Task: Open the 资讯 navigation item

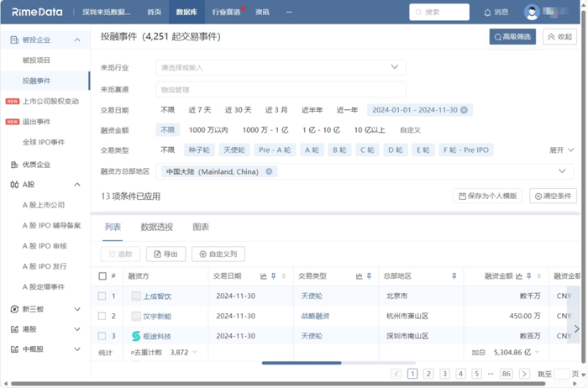Action: click(262, 12)
